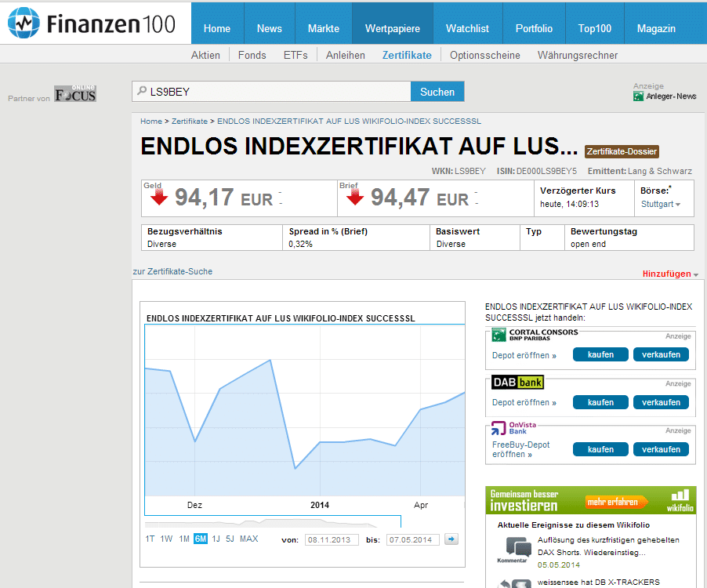This screenshot has width=707, height=588.
Task: Click the DAB bank logo
Action: point(517,383)
